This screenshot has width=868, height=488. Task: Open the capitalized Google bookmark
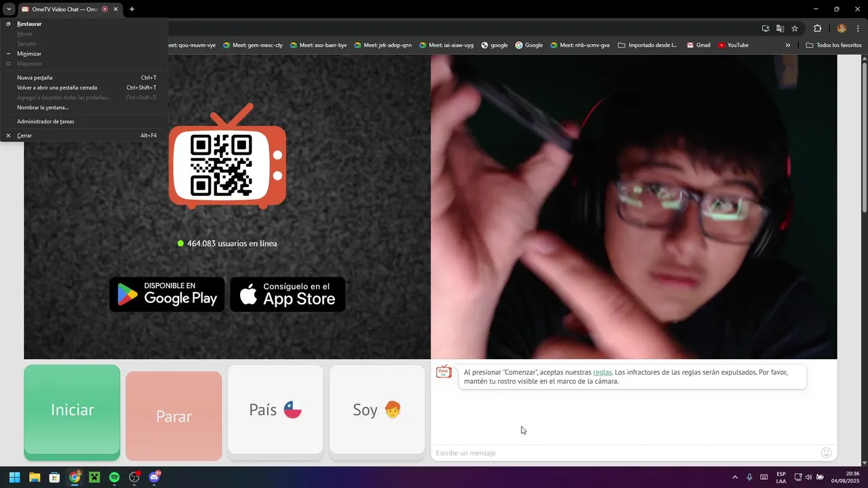[x=529, y=45]
